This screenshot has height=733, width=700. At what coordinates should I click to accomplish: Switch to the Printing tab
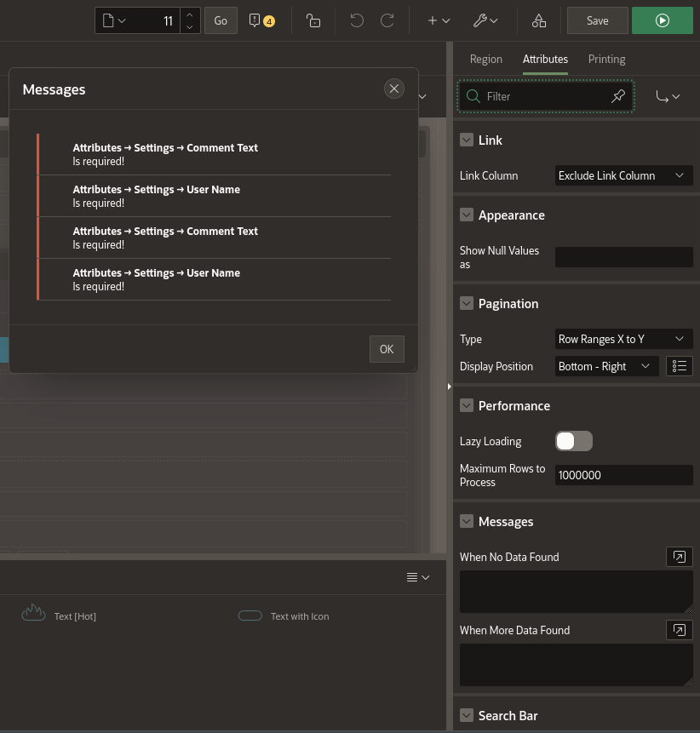606,59
